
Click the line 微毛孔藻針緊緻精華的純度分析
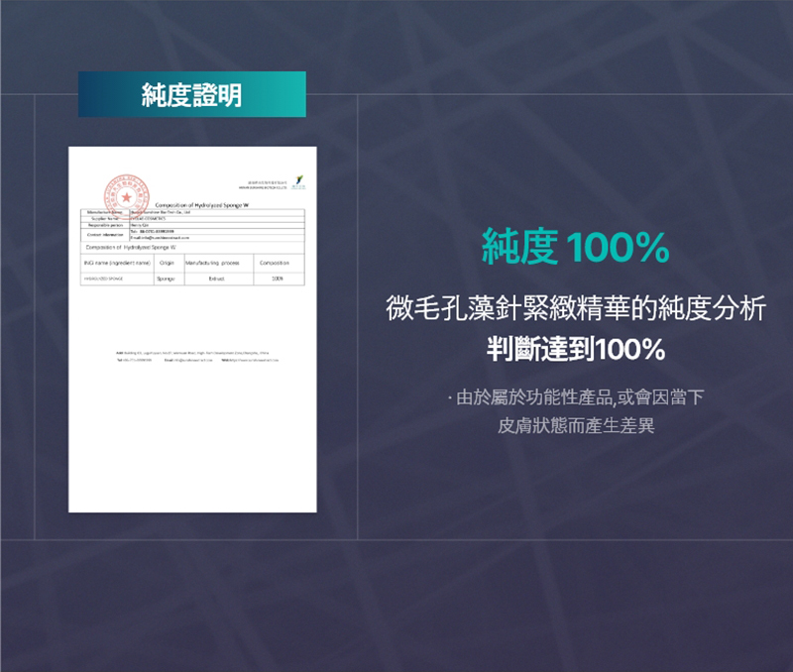coord(576,307)
